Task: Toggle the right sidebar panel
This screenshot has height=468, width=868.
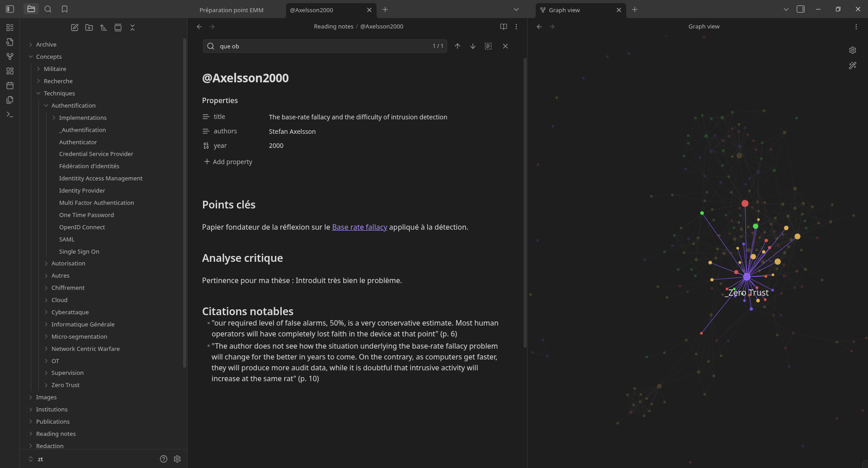Action: 800,9
